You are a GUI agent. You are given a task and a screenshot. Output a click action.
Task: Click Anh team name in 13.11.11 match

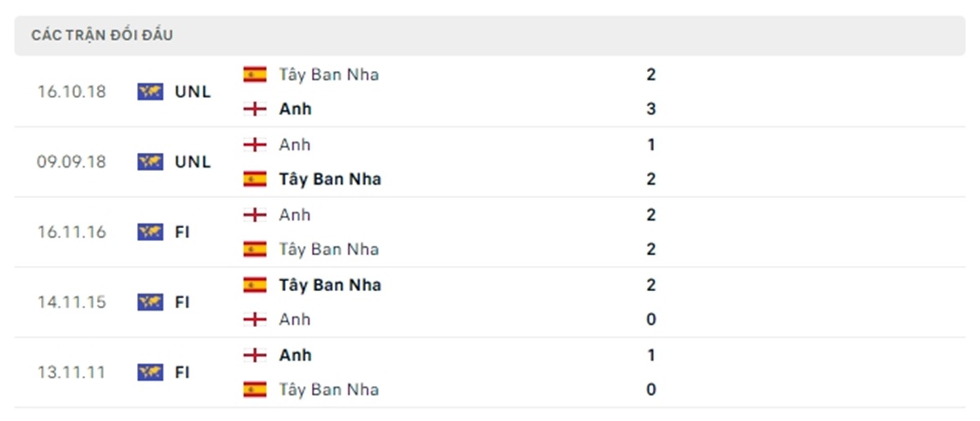(295, 356)
